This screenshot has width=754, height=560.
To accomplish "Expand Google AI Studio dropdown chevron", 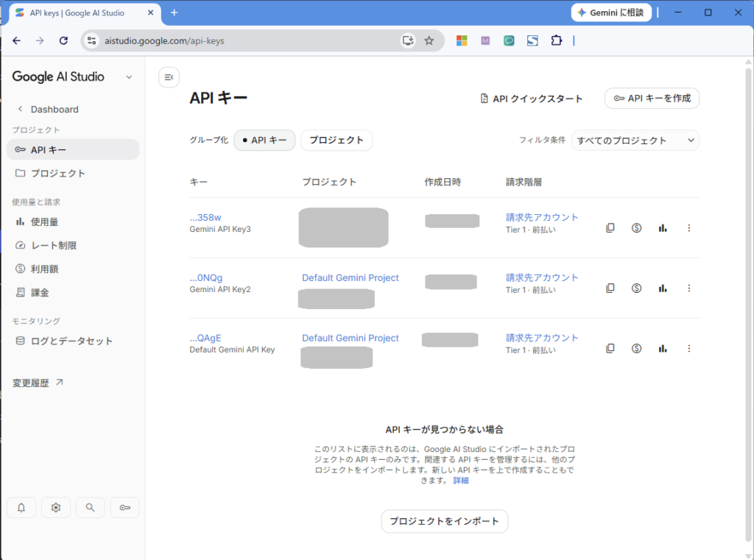I will point(129,77).
